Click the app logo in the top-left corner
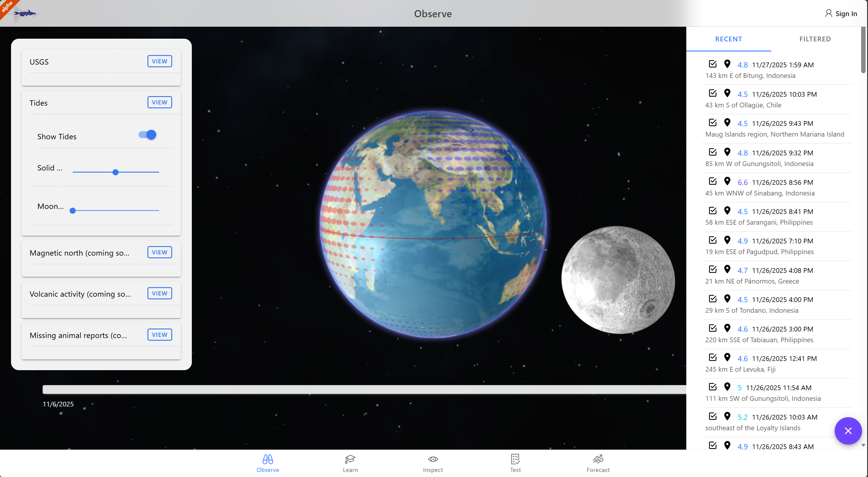Image resolution: width=868 pixels, height=477 pixels. [x=25, y=13]
